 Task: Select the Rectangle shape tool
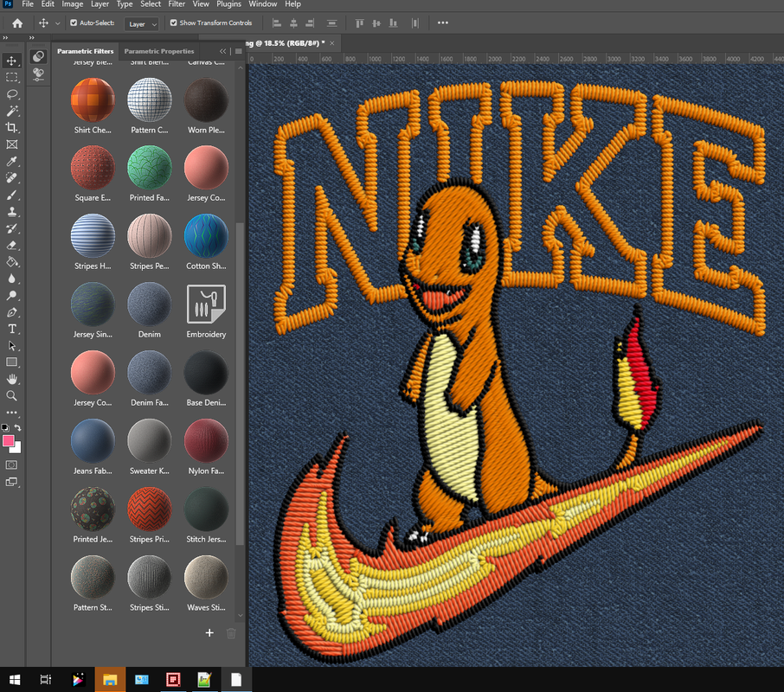point(11,362)
